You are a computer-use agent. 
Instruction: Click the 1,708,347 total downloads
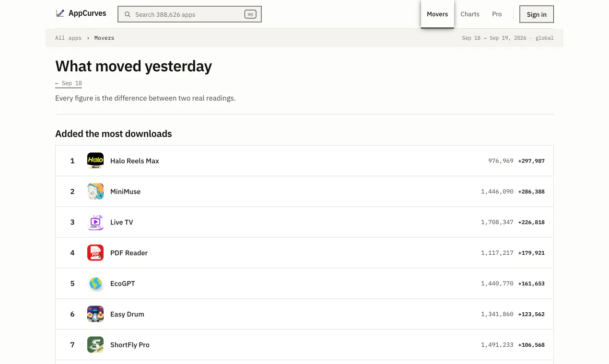pos(497,222)
